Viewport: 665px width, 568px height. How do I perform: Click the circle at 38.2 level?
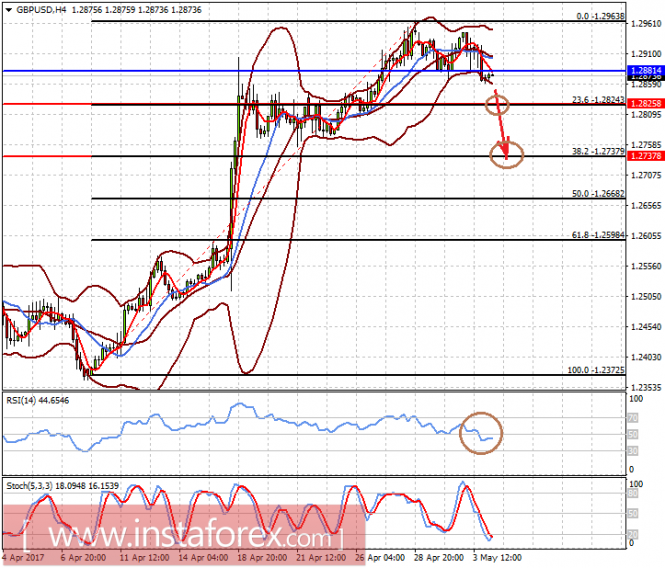(x=506, y=154)
